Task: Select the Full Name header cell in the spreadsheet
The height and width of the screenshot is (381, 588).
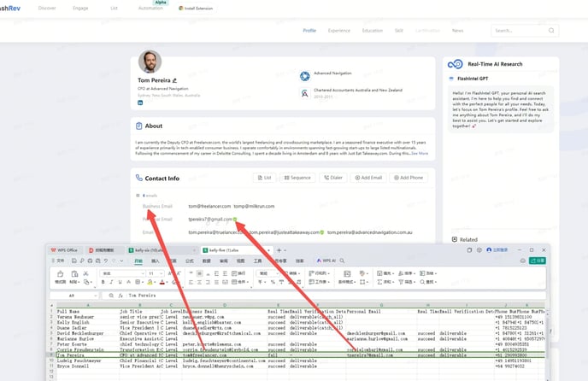Action: coord(87,312)
